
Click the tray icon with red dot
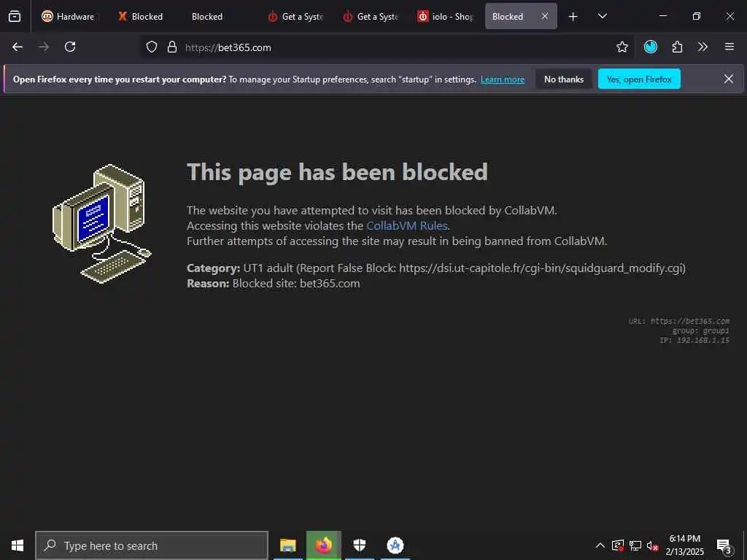pyautogui.click(x=617, y=545)
